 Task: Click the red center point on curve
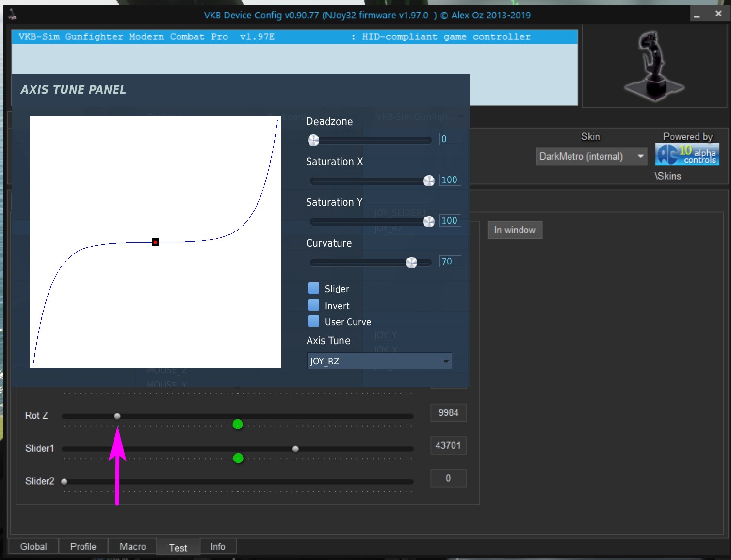pyautogui.click(x=155, y=242)
